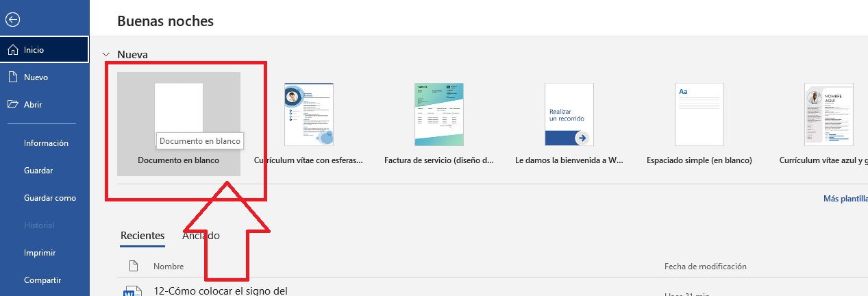This screenshot has height=296, width=868.
Task: Open Le damos la bienvenida tour template
Action: pyautogui.click(x=569, y=123)
